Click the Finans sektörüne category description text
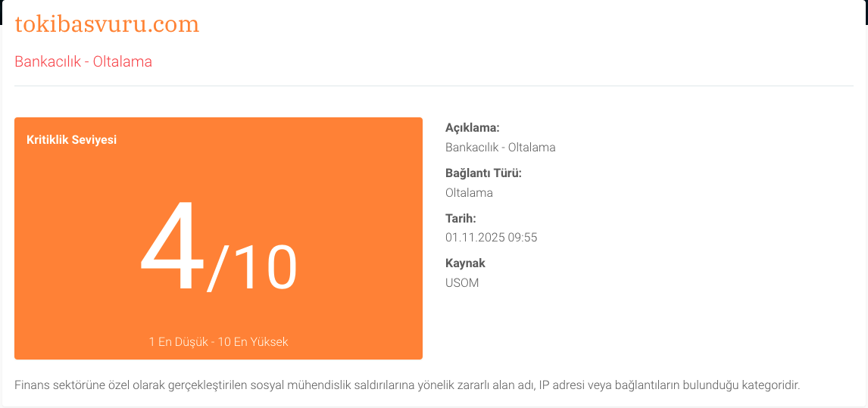The height and width of the screenshot is (408, 868). pos(407,385)
